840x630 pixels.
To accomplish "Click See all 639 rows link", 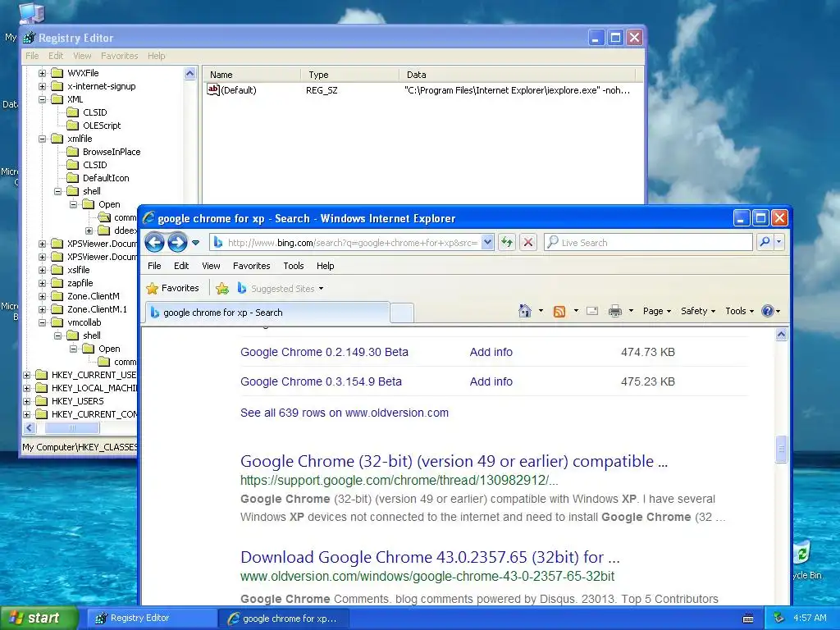I will [x=345, y=413].
